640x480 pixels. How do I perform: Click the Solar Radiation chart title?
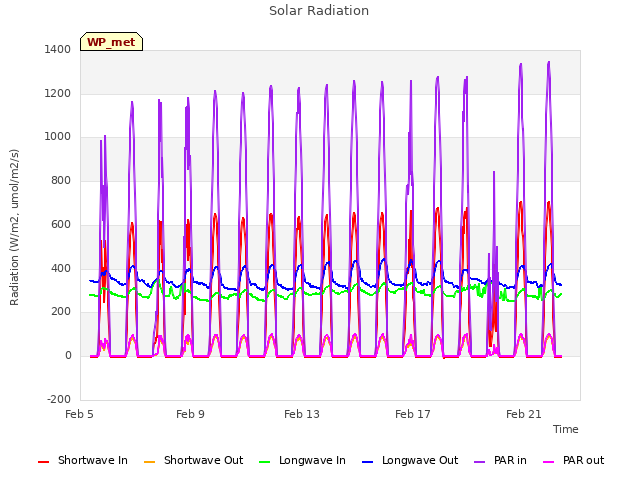click(319, 11)
